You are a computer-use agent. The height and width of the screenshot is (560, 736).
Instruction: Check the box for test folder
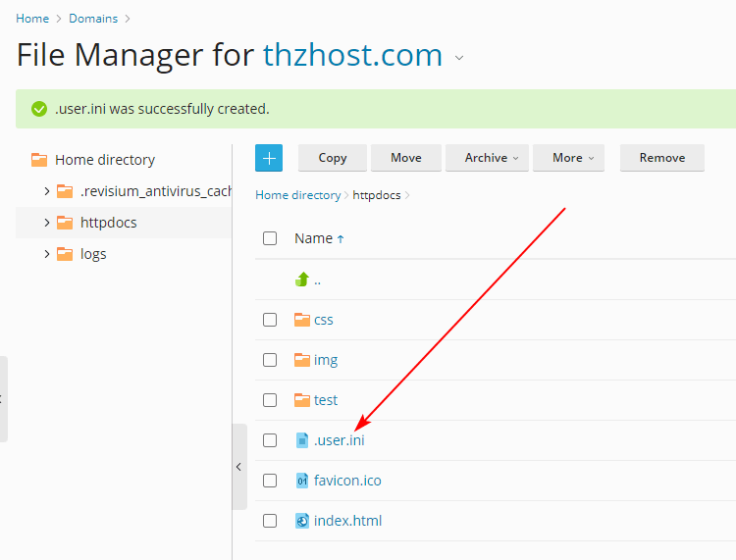pyautogui.click(x=270, y=400)
